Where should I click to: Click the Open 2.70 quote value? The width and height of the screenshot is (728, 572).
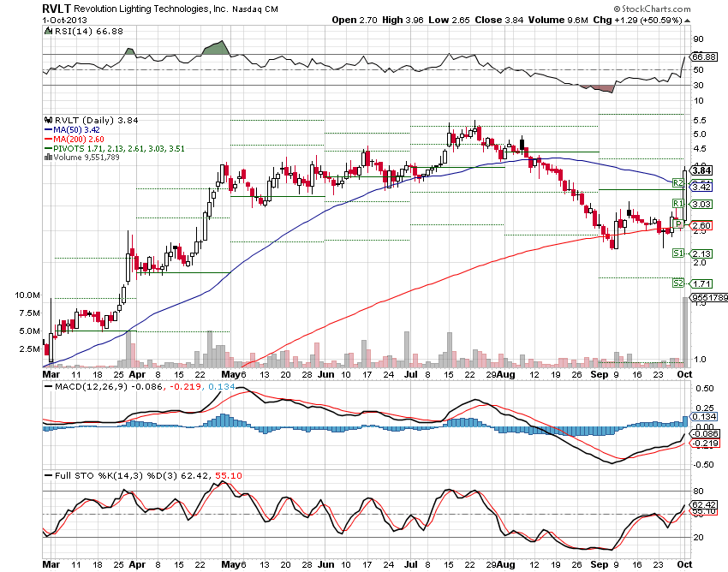355,20
